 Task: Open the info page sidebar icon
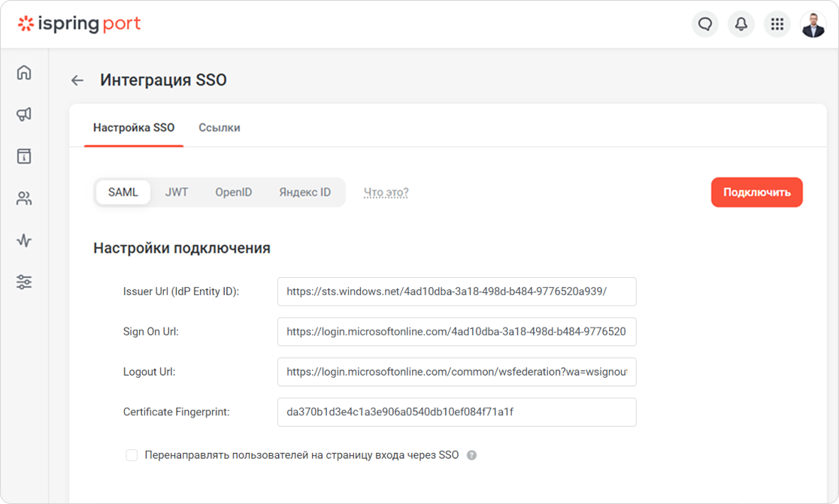[x=24, y=156]
